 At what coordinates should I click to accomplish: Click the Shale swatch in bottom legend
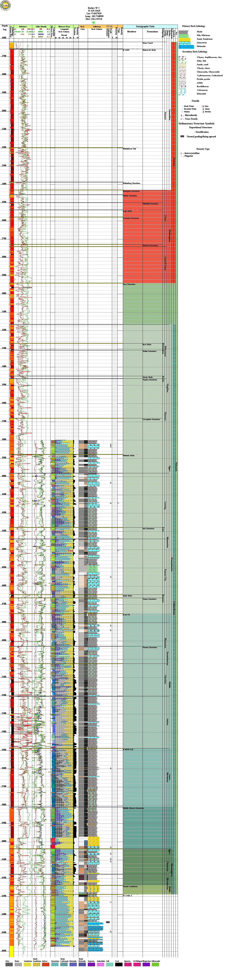point(18,964)
